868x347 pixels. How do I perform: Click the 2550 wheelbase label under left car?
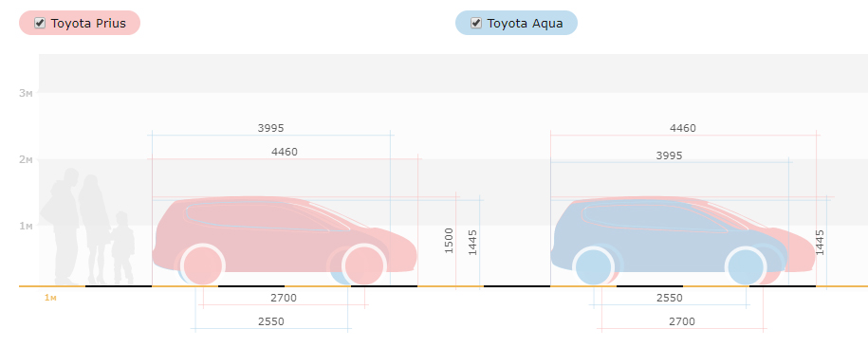(x=271, y=321)
